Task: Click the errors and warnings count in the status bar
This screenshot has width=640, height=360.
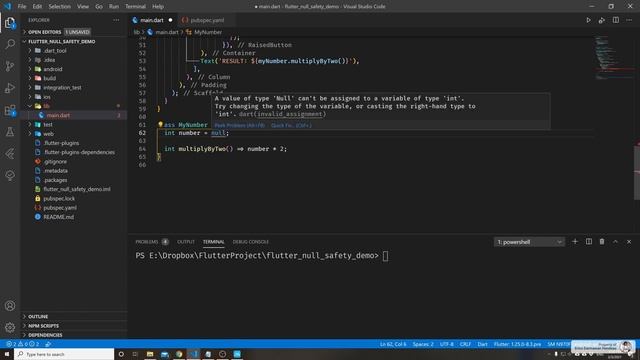Action: coord(22,344)
